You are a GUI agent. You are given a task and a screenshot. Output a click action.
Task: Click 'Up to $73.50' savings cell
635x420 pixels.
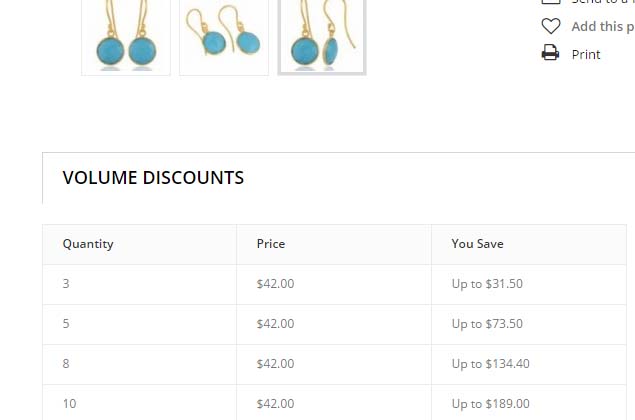[x=487, y=324]
